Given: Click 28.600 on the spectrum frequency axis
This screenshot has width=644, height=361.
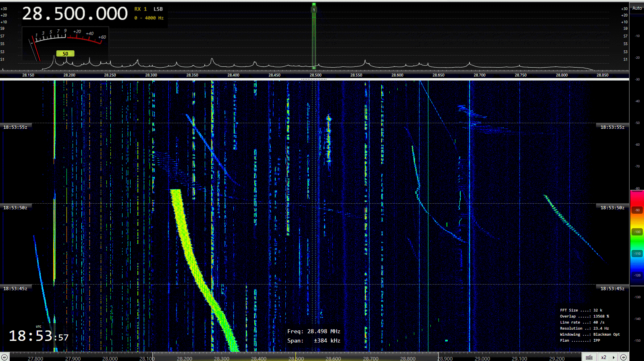Looking at the screenshot, I should coord(397,75).
